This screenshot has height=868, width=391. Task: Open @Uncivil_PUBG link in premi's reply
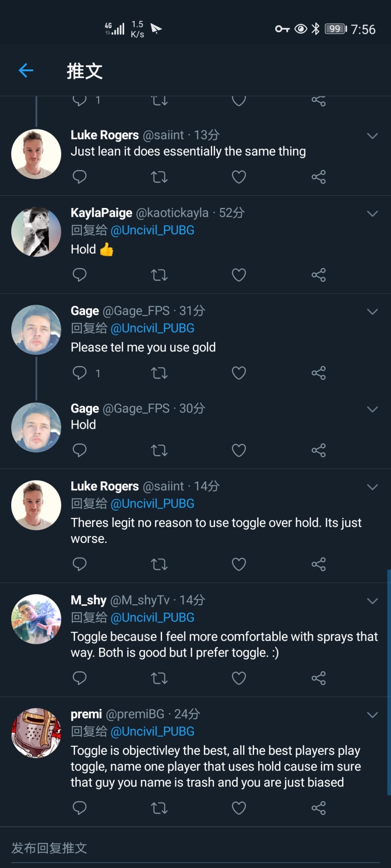[x=152, y=731]
